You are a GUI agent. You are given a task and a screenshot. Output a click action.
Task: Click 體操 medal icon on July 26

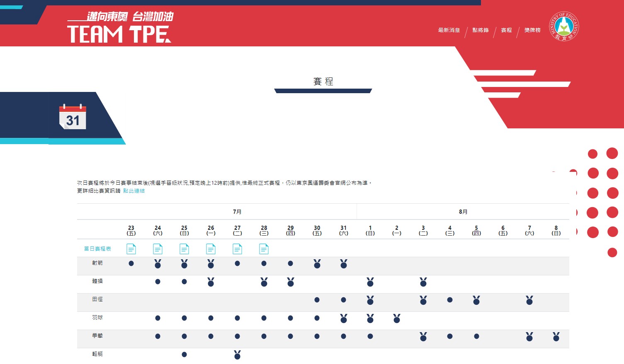pos(211,282)
